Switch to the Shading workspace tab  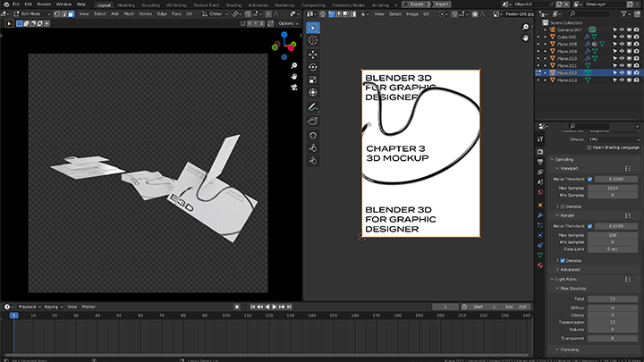click(x=233, y=5)
